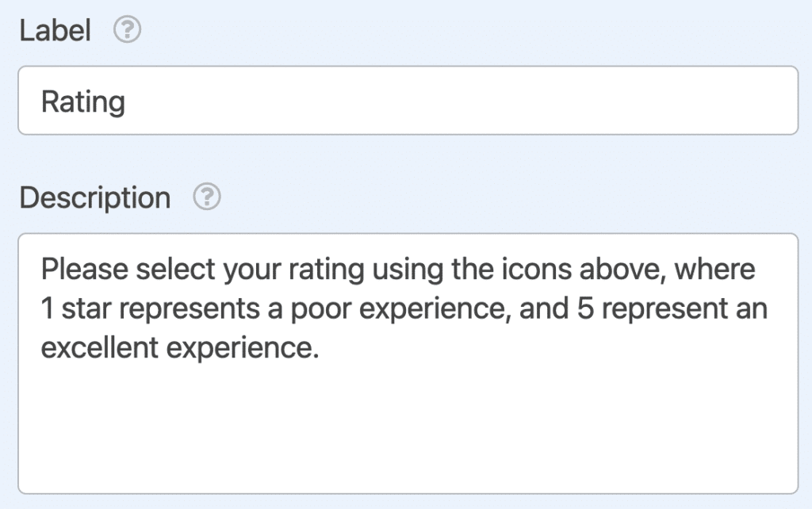Click the word Label above the input
Screen dimensions: 812x509
(56, 29)
